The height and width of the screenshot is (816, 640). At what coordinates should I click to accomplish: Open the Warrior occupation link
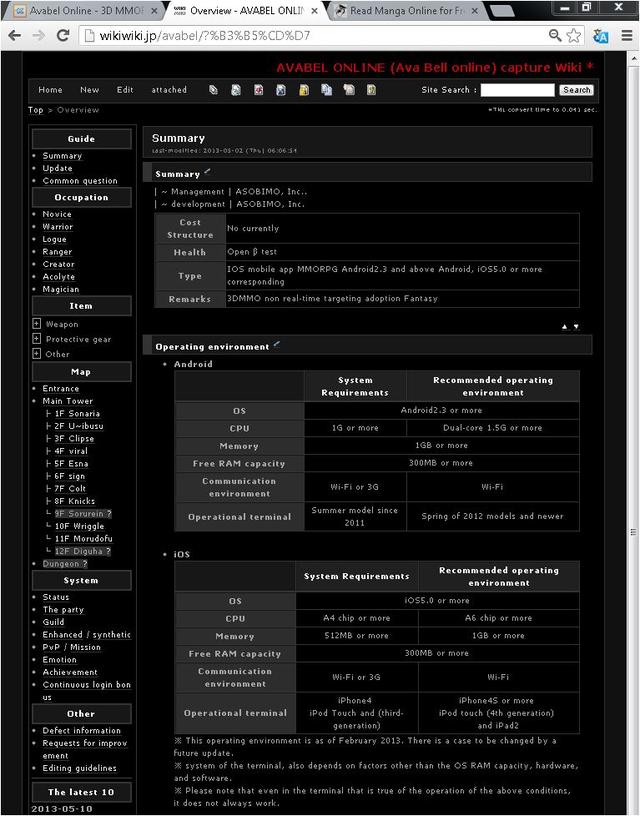[58, 226]
